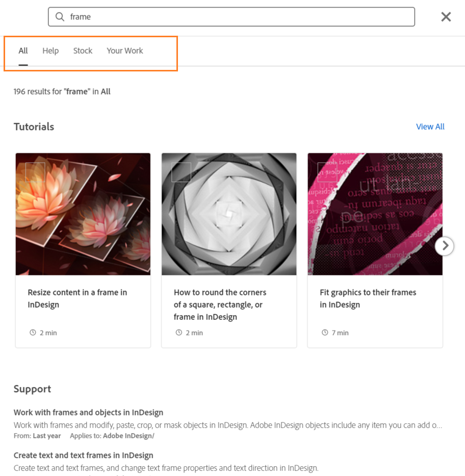Click View All tutorials link
The height and width of the screenshot is (476, 465).
click(x=430, y=127)
